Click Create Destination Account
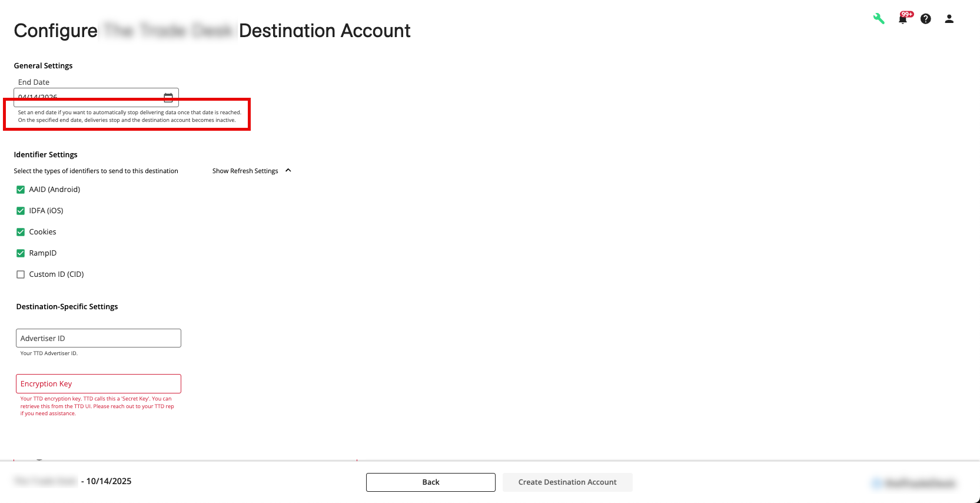The height and width of the screenshot is (503, 980). (x=567, y=482)
